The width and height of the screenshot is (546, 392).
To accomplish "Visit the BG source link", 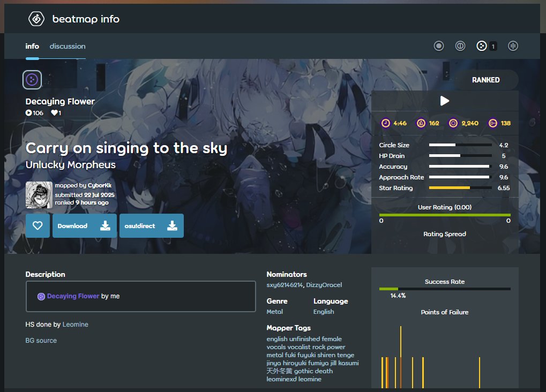I will tap(41, 340).
